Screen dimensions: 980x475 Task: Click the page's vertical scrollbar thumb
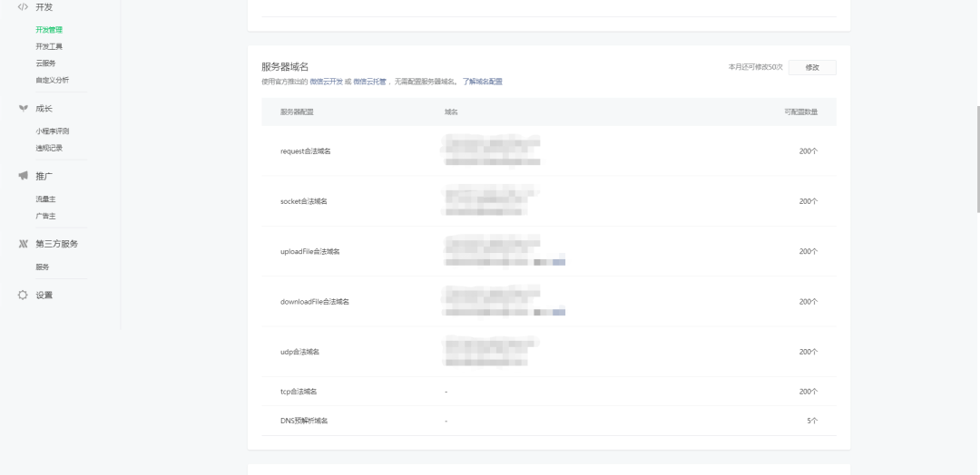(x=976, y=159)
